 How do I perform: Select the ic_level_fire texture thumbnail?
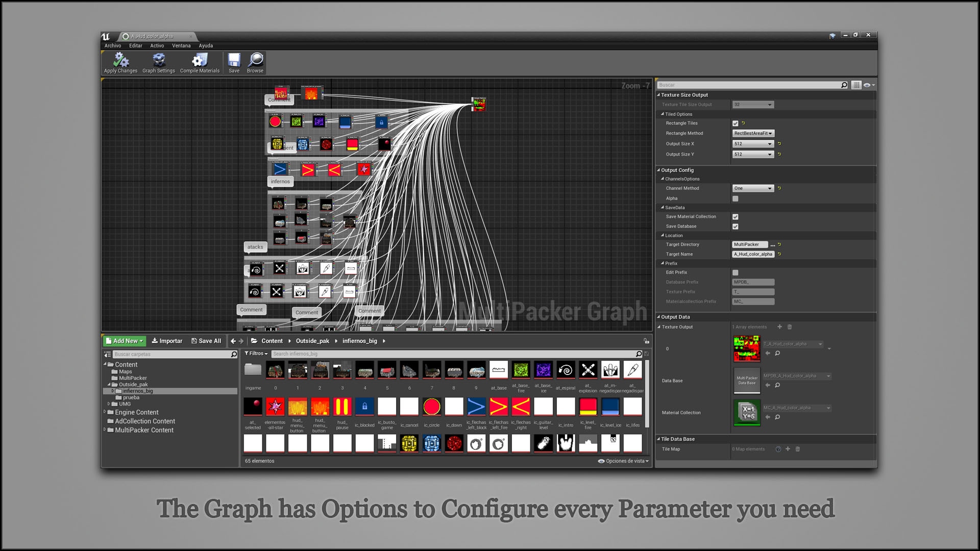click(588, 407)
